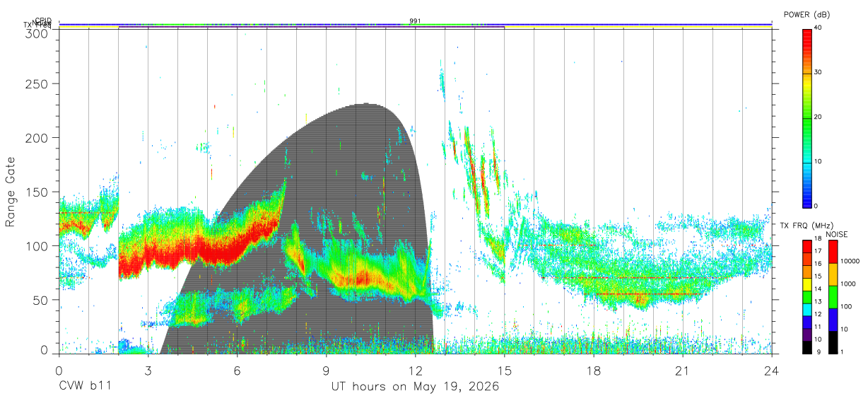Click the 6 tick on the UT hours axis

click(237, 370)
